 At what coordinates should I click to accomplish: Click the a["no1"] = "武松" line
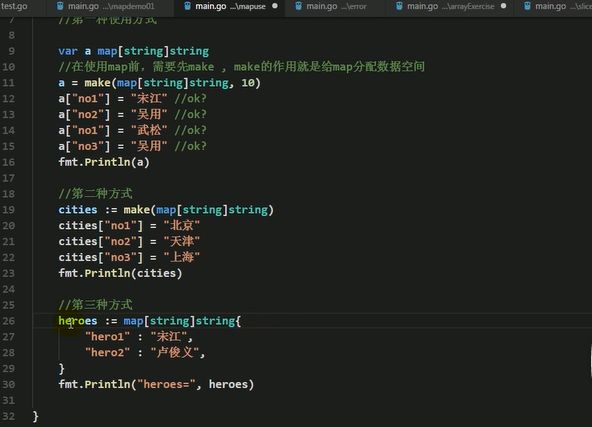pos(132,130)
